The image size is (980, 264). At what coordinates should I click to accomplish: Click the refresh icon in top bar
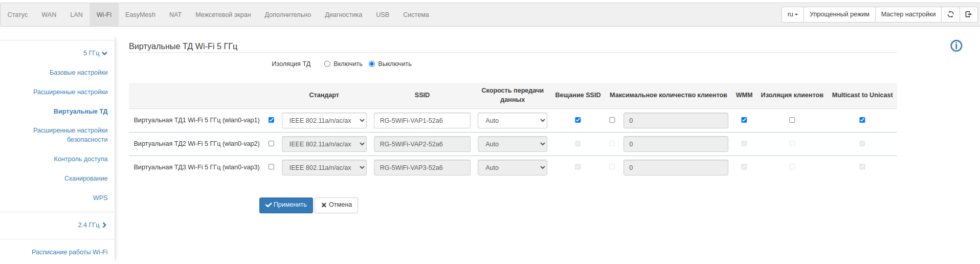(x=950, y=14)
